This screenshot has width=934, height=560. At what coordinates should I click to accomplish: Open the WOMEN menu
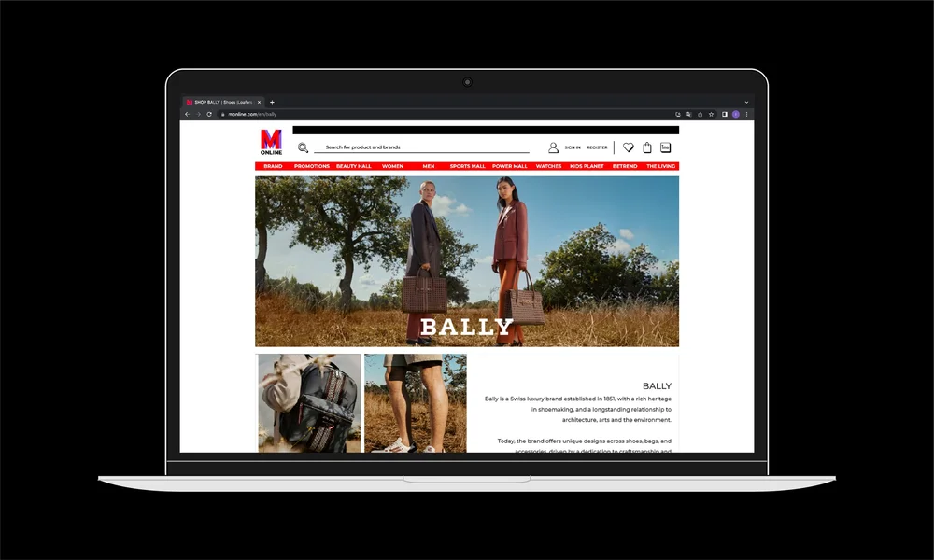[x=392, y=166]
